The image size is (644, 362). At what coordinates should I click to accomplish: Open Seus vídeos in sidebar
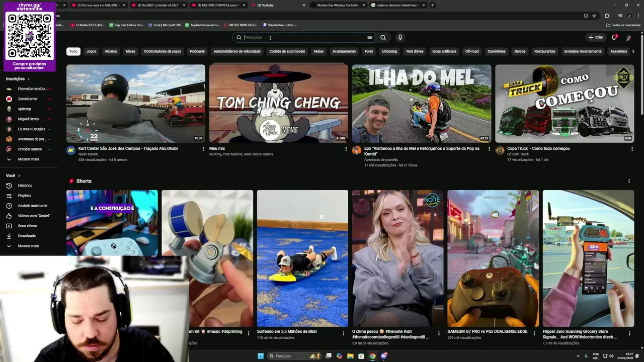tap(27, 226)
